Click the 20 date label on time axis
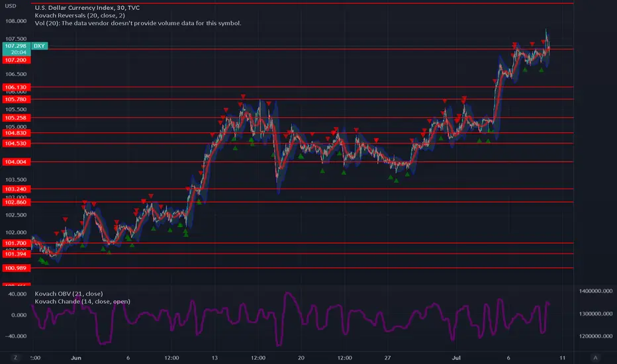617x364 pixels. pos(301,357)
